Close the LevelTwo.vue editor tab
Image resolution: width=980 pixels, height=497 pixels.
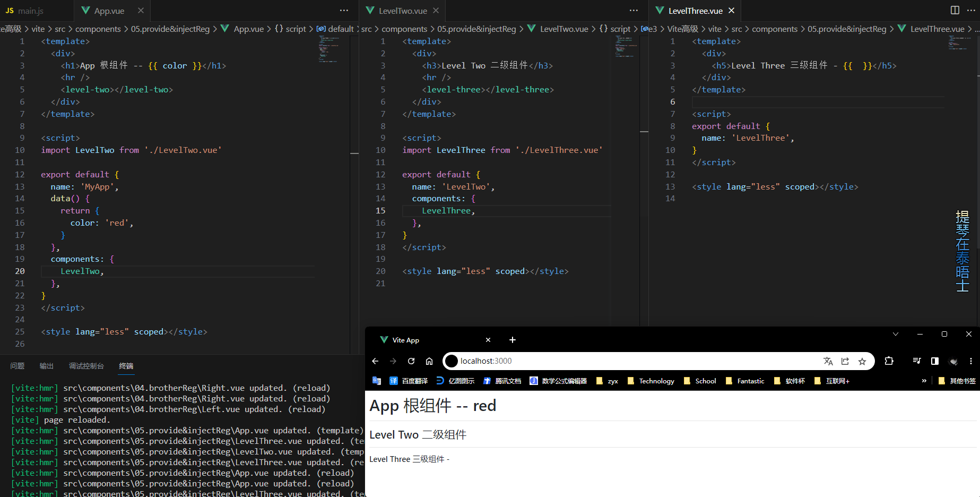436,11
